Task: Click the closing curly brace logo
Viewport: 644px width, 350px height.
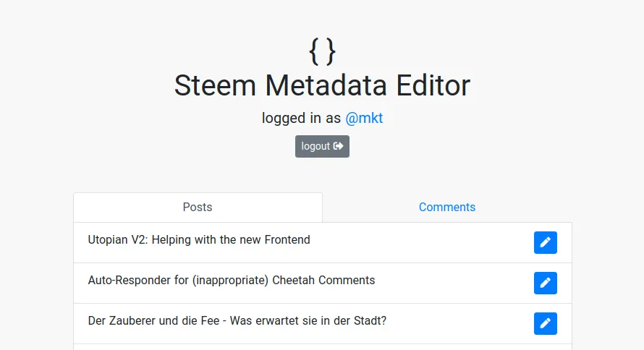Action: pyautogui.click(x=330, y=51)
